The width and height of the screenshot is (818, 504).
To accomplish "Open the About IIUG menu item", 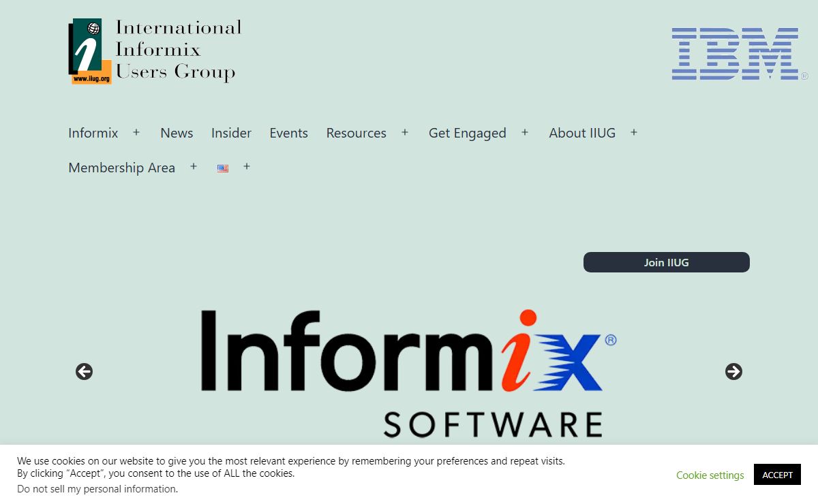I will tap(582, 133).
